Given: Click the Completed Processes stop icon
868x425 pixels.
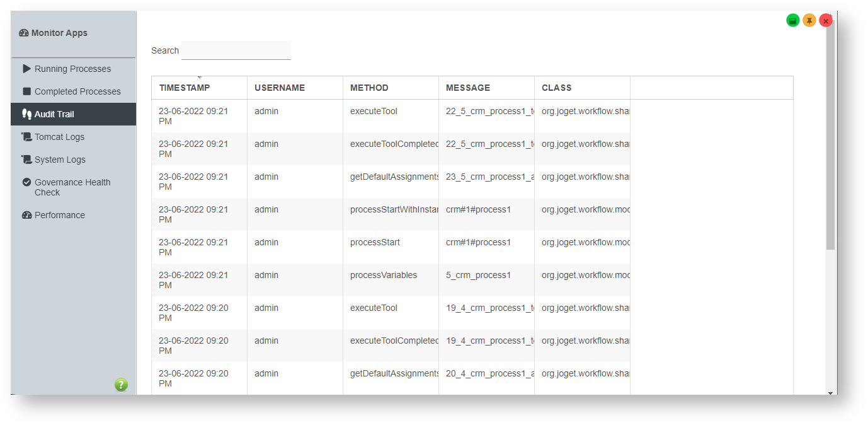Looking at the screenshot, I should [x=26, y=91].
